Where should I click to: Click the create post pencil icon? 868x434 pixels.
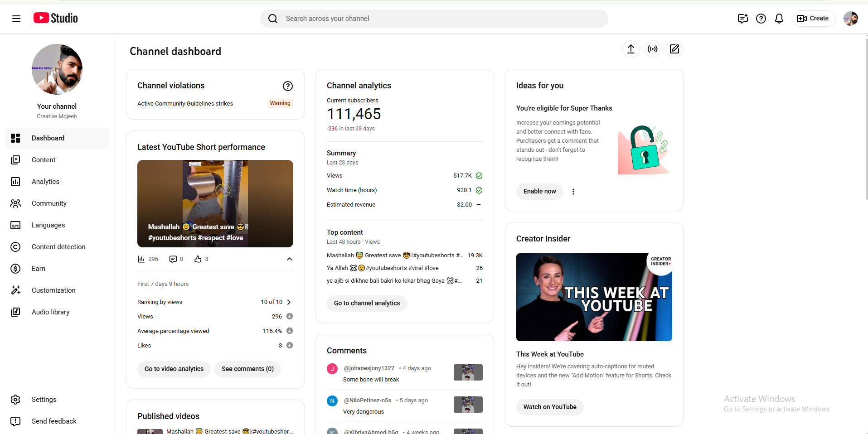click(x=674, y=49)
